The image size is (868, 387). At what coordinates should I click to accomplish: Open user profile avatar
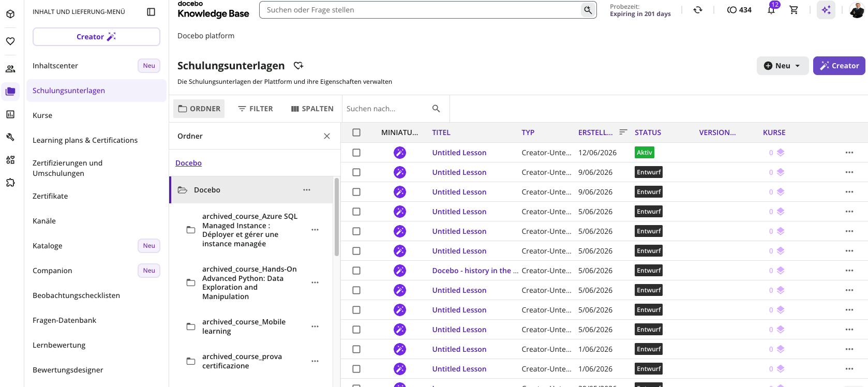point(857,10)
